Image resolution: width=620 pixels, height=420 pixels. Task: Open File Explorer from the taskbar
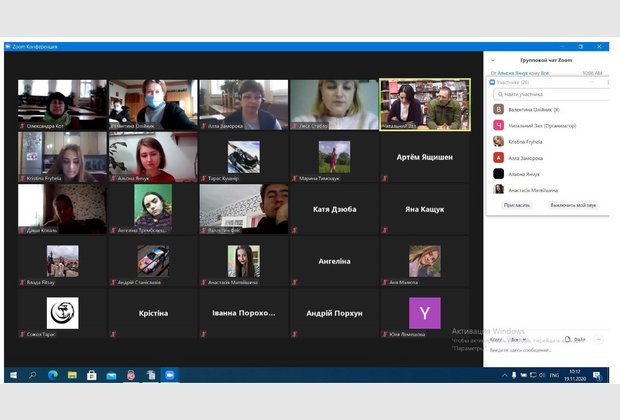[x=73, y=375]
